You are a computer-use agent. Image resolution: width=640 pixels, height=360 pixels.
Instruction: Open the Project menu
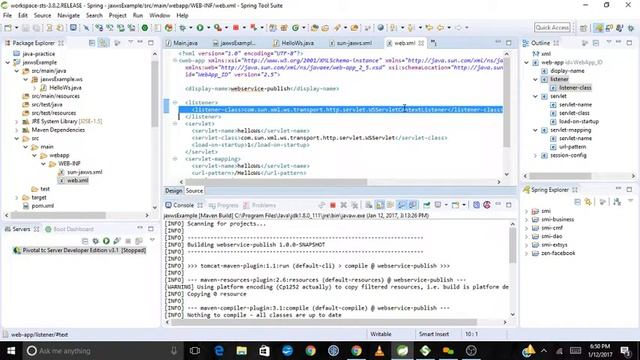tap(118, 16)
